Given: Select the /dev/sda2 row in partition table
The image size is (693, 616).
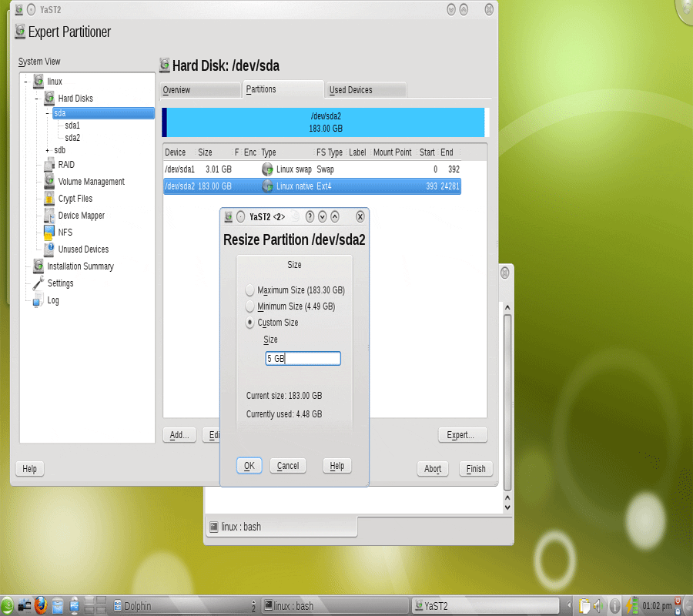Looking at the screenshot, I should [312, 186].
